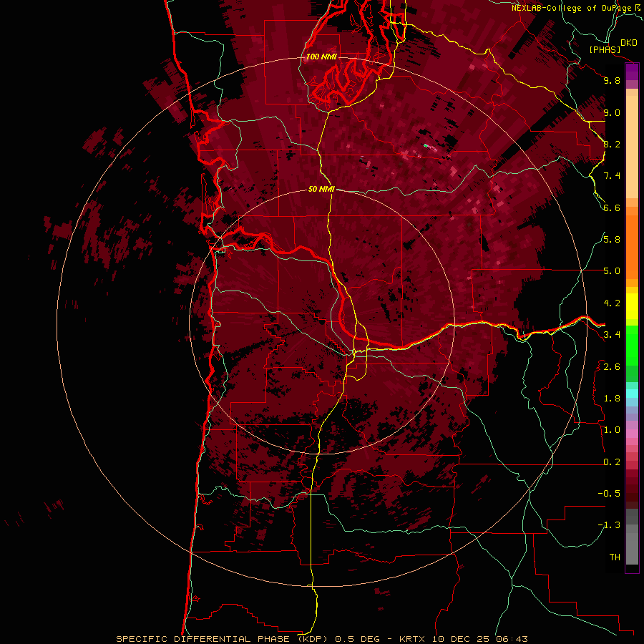The width and height of the screenshot is (644, 644).
Task: Select the 3.4 value on the scale
Action: pyautogui.click(x=612, y=335)
